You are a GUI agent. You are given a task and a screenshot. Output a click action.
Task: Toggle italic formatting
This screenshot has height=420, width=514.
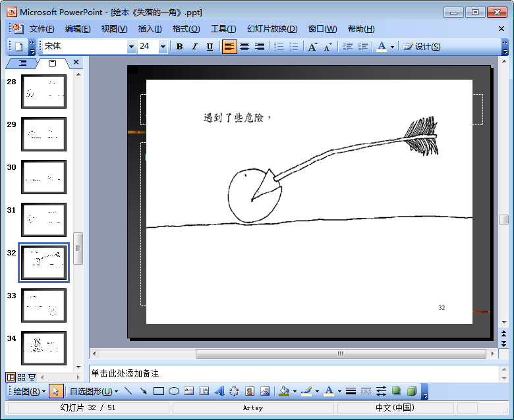pos(194,47)
